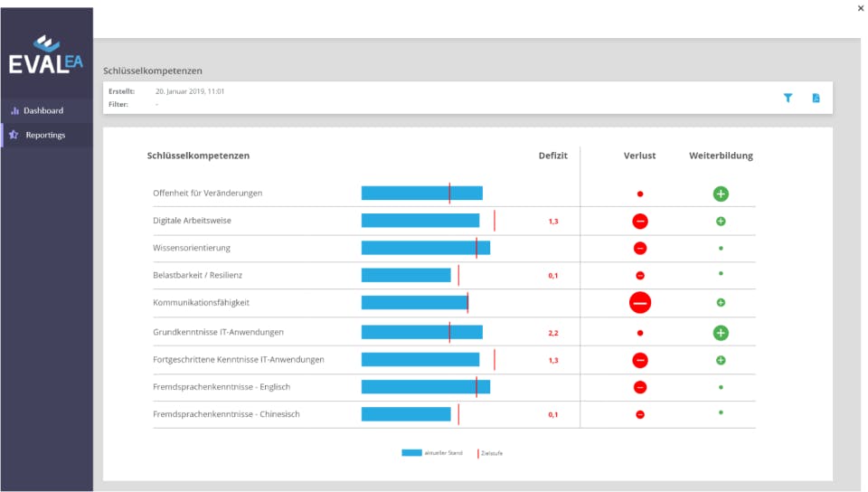Viewport: 868px width, 492px height.
Task: Select row label Belastbarkeit / Resilienz
Action: point(198,275)
